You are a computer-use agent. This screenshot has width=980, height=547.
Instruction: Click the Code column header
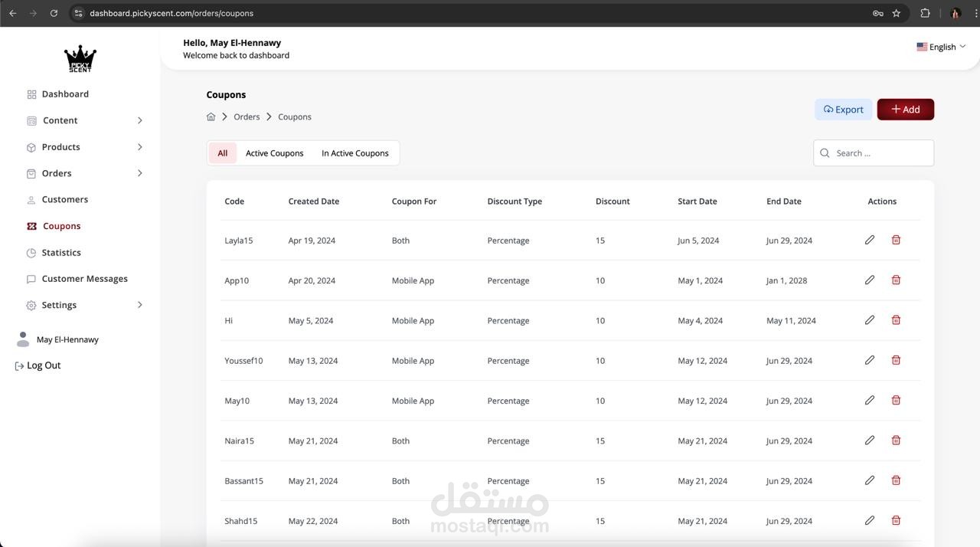coord(234,201)
